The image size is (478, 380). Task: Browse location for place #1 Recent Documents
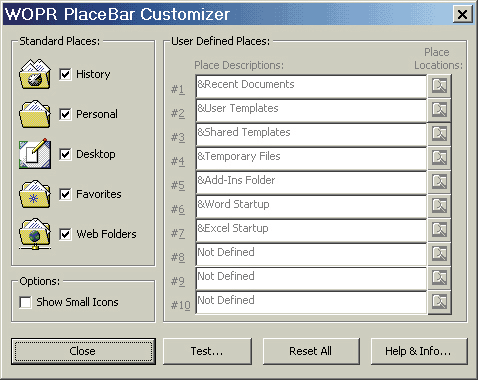tap(439, 86)
